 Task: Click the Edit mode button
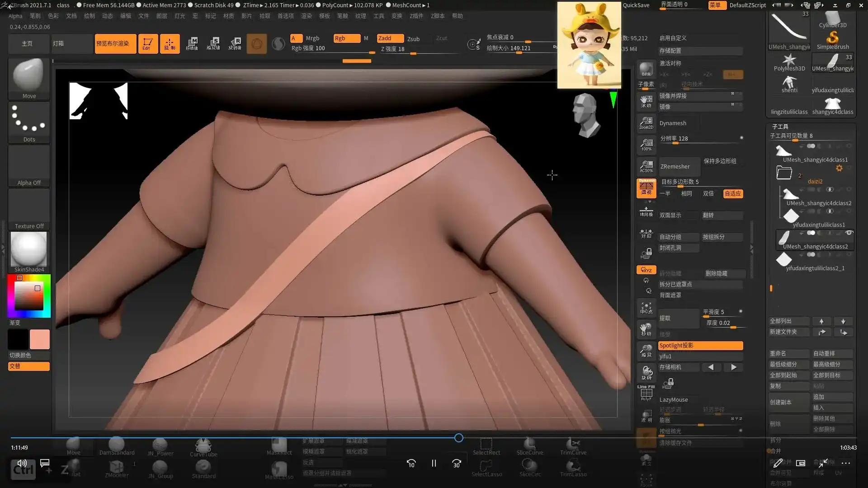[x=147, y=44]
